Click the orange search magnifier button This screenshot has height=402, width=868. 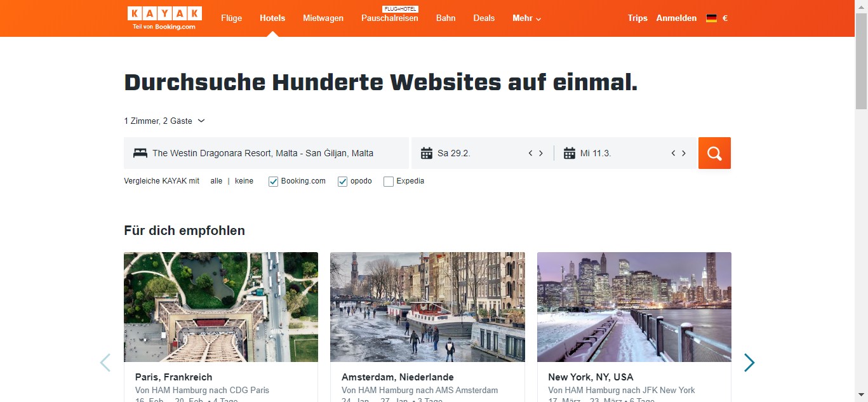(x=714, y=153)
